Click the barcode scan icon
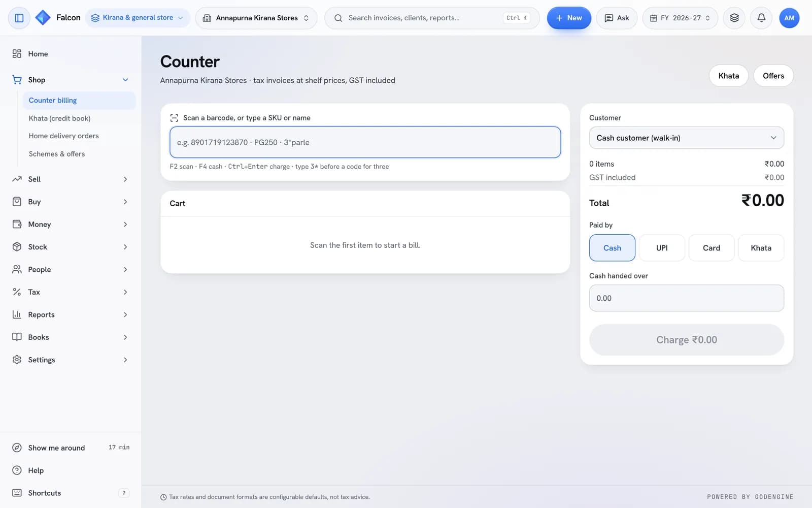Image resolution: width=812 pixels, height=508 pixels. [x=174, y=118]
